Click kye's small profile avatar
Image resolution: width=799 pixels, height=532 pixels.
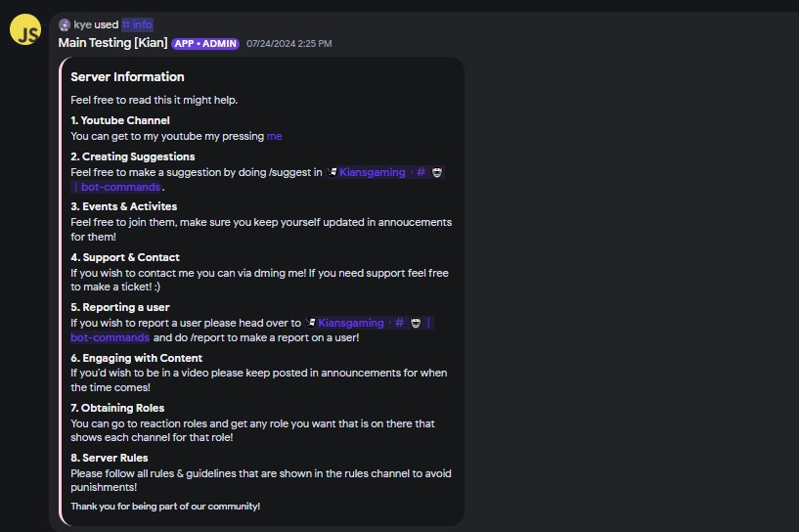(65, 24)
